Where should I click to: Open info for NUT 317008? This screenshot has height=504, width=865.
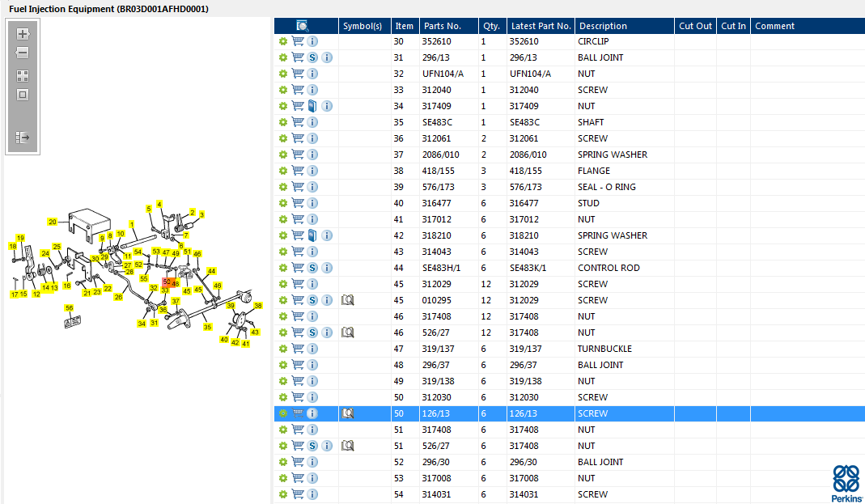click(x=312, y=478)
